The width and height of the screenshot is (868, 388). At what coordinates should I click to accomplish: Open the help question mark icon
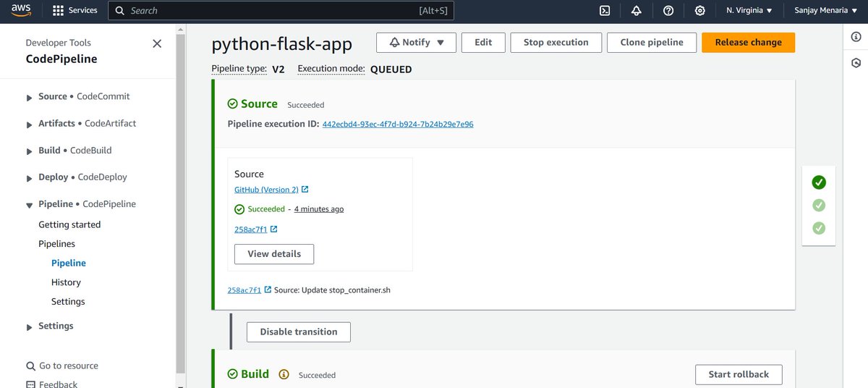[668, 11]
